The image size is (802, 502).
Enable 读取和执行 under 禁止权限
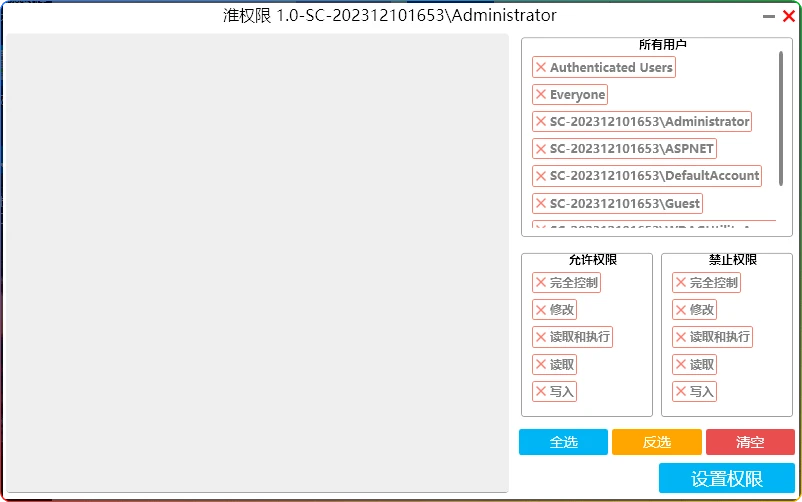[712, 337]
